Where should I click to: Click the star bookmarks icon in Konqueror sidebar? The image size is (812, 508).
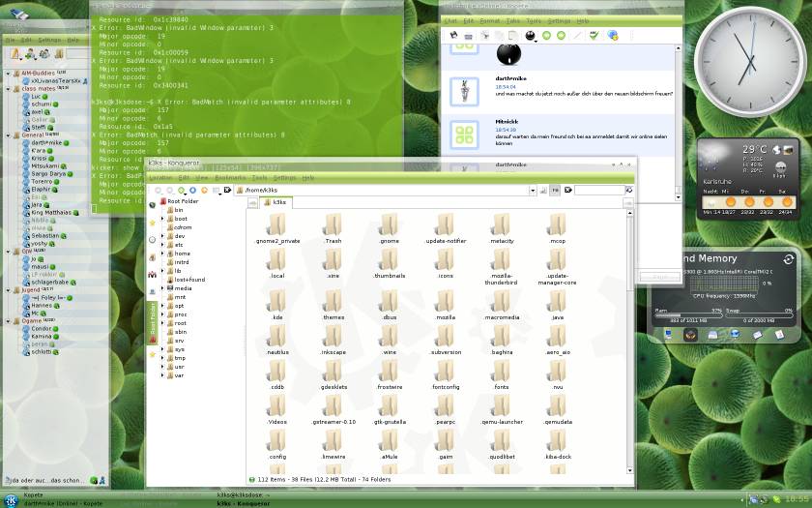153,223
